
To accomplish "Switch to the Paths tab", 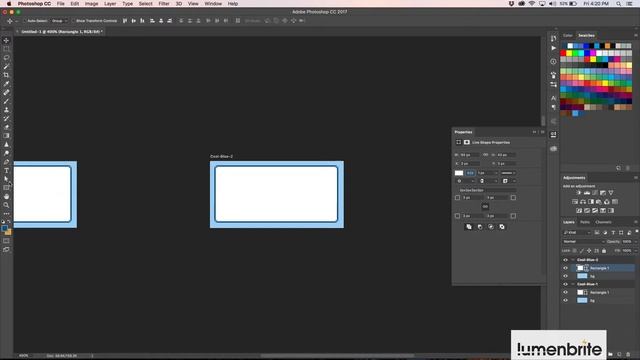I will click(x=585, y=222).
